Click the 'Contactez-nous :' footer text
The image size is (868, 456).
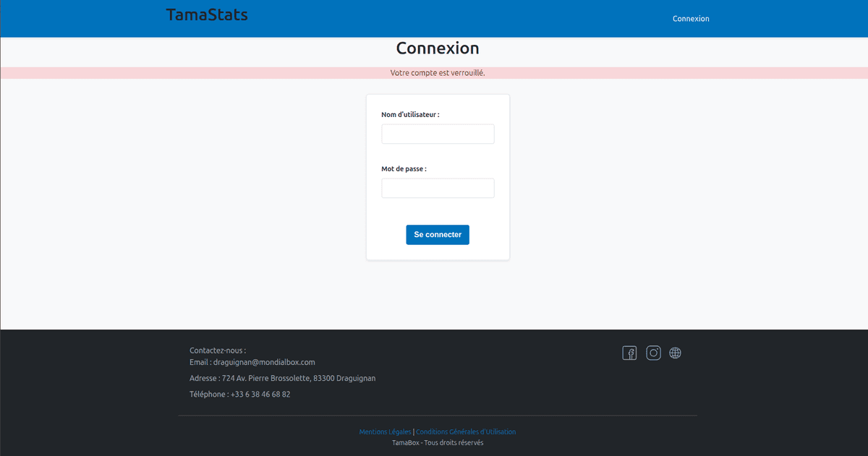(x=218, y=350)
